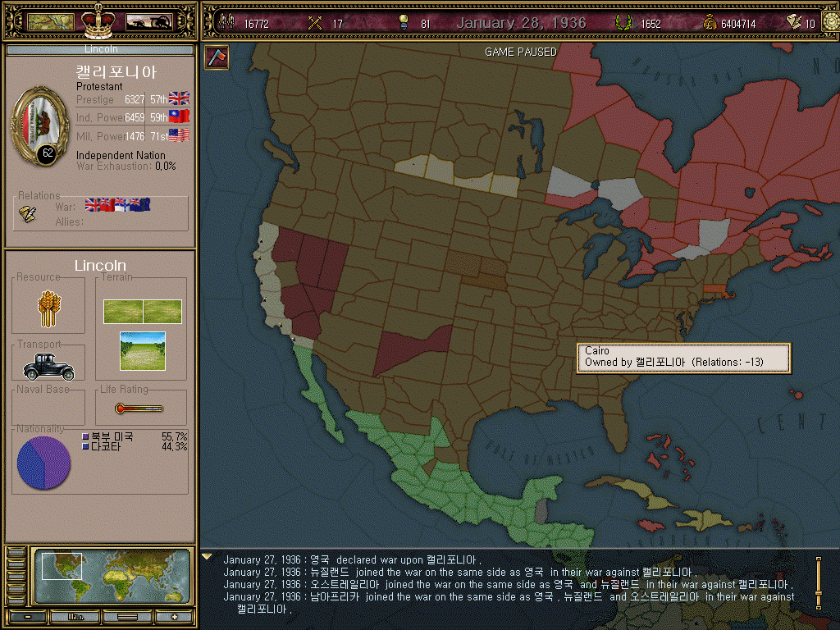The width and height of the screenshot is (840, 630).
Task: Click the topmost blank button beside minimap
Action: [16, 552]
